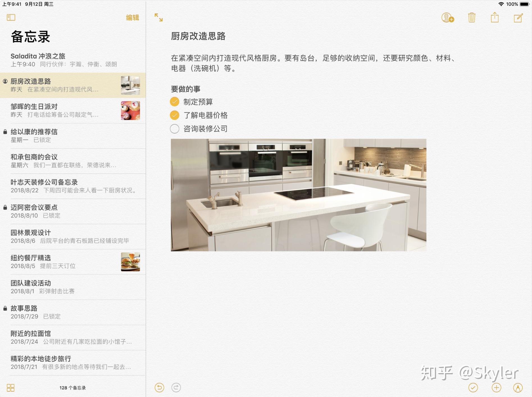
Task: Select the 厨房改造思路 note in list
Action: click(x=73, y=85)
